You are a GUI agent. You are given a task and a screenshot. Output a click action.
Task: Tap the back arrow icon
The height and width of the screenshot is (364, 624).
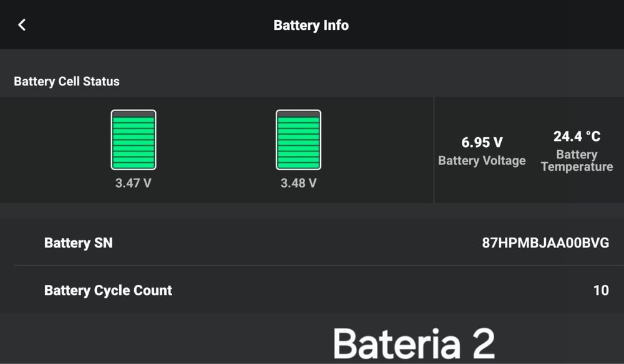pos(22,25)
